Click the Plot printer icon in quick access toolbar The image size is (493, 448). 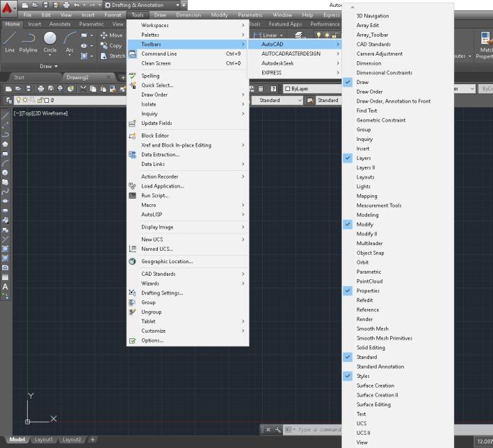click(66, 5)
